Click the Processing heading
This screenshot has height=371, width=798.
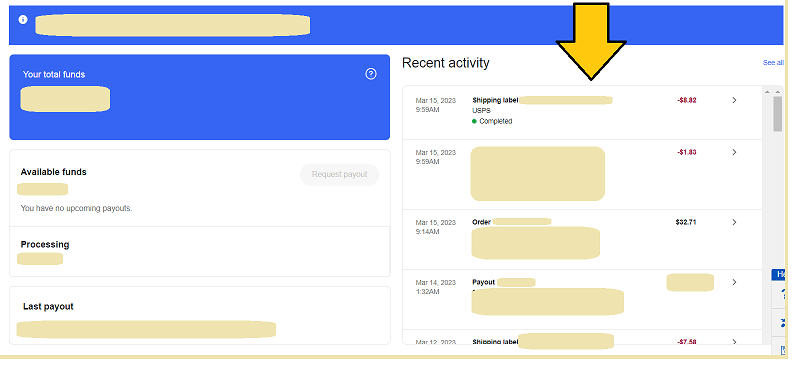pyautogui.click(x=45, y=244)
